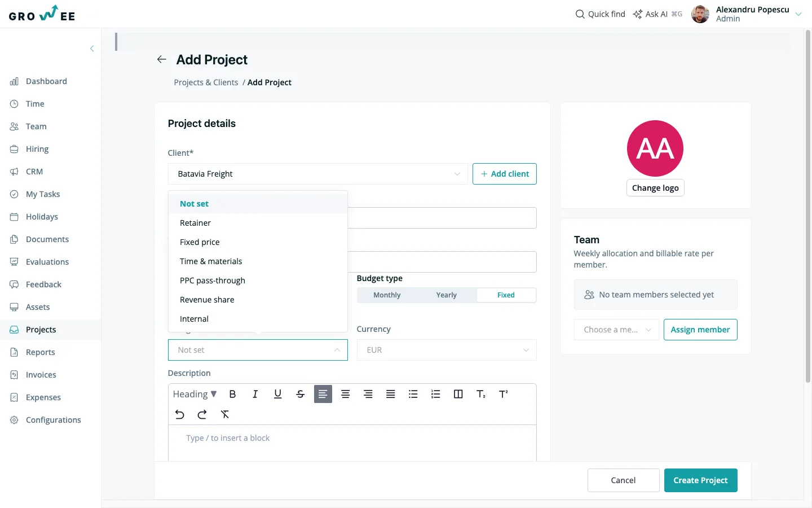Expand user account menu chevron

coord(798,14)
